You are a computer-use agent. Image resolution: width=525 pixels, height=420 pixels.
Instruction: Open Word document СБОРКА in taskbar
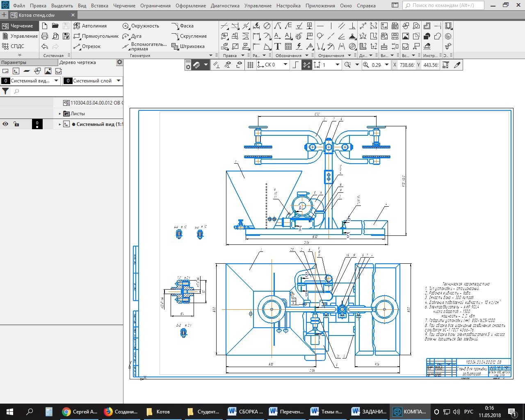pyautogui.click(x=246, y=411)
